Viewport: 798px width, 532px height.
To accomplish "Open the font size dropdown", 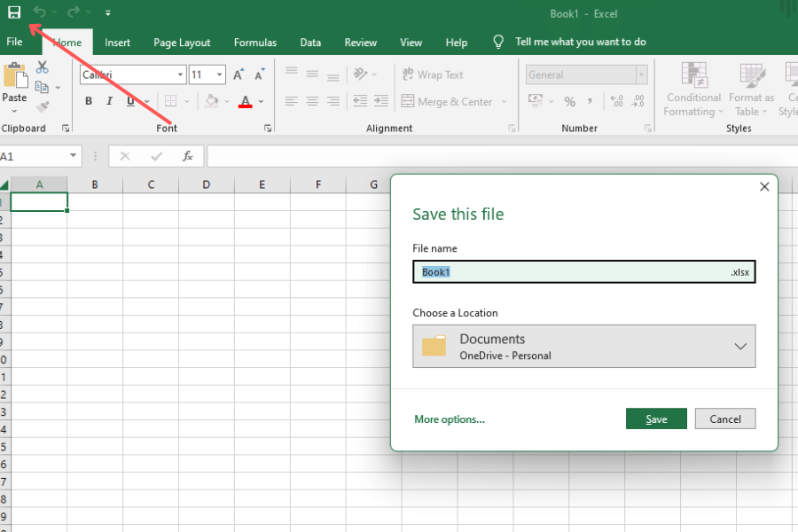I will (x=218, y=74).
